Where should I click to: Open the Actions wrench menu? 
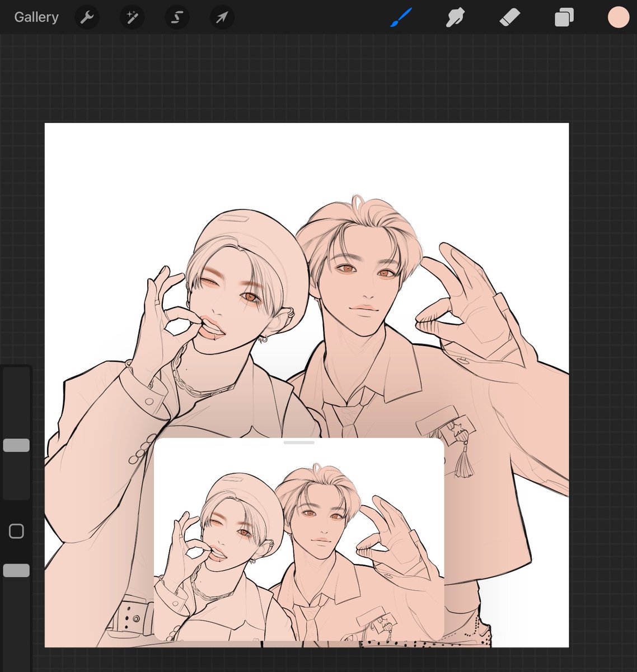click(x=87, y=18)
